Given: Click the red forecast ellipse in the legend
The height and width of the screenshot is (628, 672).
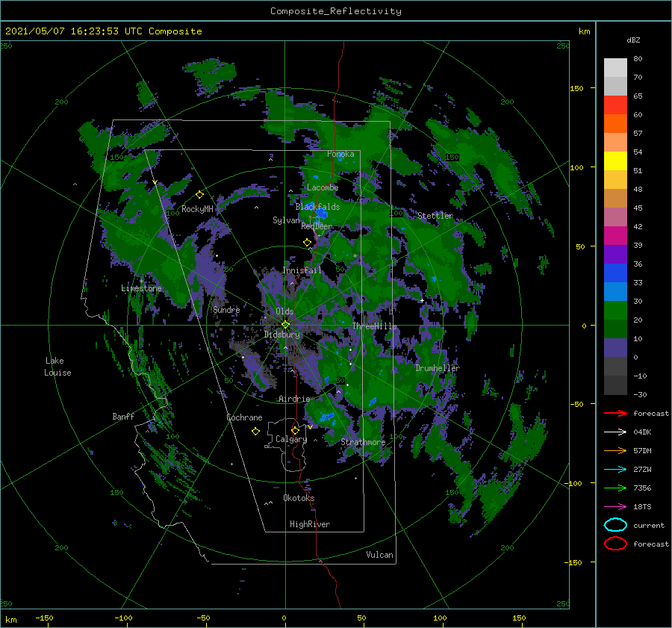Looking at the screenshot, I should click(615, 544).
